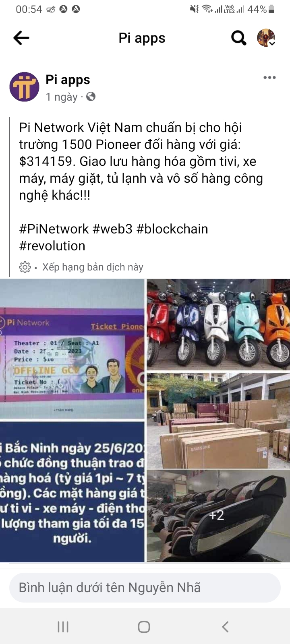Open translation settings gear icon
Image resolution: width=290 pixels, height=644 pixels.
(25, 267)
